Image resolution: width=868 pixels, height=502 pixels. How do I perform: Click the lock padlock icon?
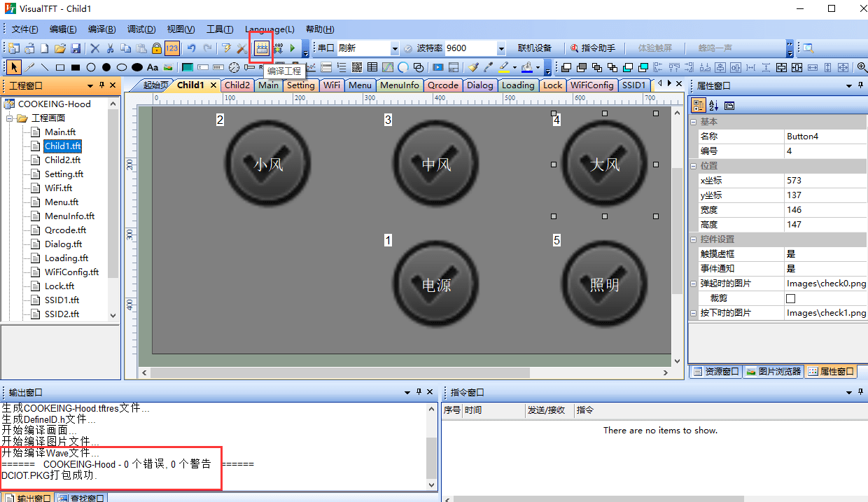157,48
